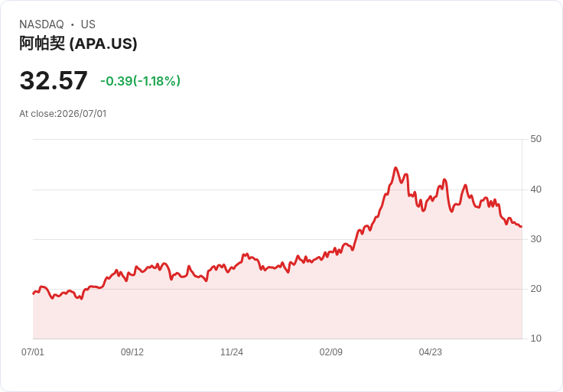Image resolution: width=563 pixels, height=392 pixels.
Task: Click the At close:2026/07/01 timestamp
Action: point(63,114)
